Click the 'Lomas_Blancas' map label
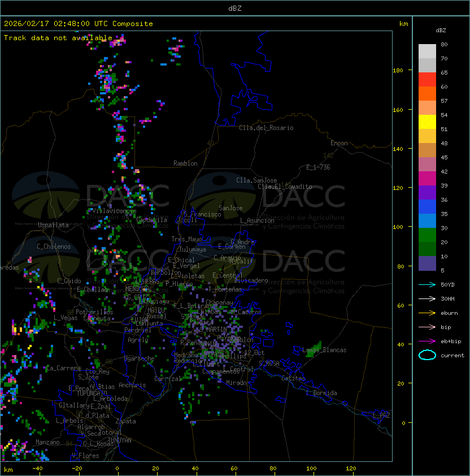The width and height of the screenshot is (470, 476). point(324,350)
